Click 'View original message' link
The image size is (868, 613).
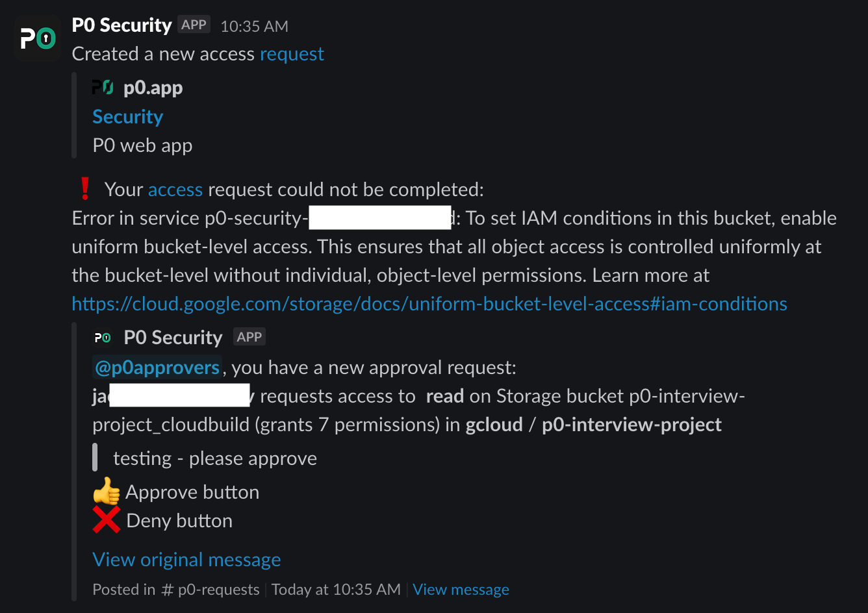click(x=186, y=560)
